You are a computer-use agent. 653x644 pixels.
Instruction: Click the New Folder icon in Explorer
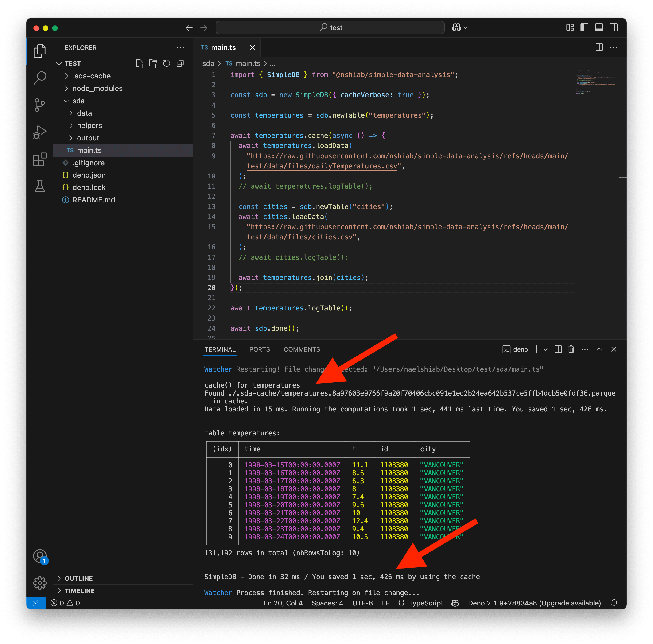click(153, 63)
